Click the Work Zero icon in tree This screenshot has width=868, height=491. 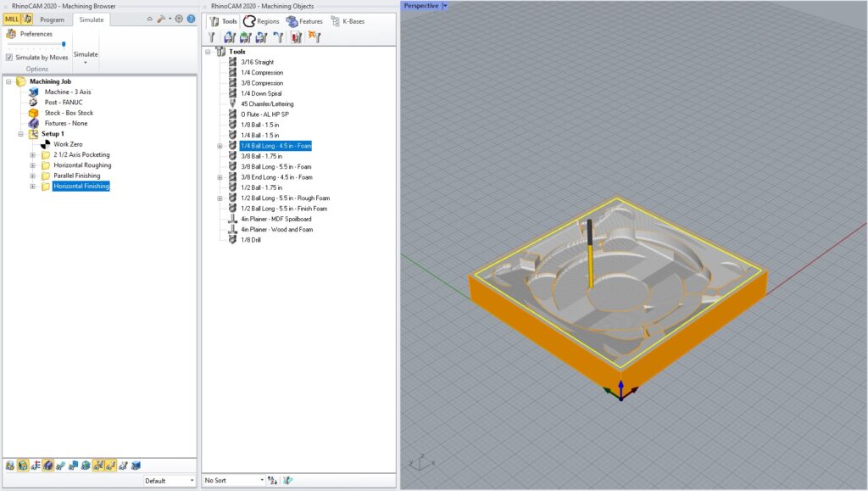(46, 144)
